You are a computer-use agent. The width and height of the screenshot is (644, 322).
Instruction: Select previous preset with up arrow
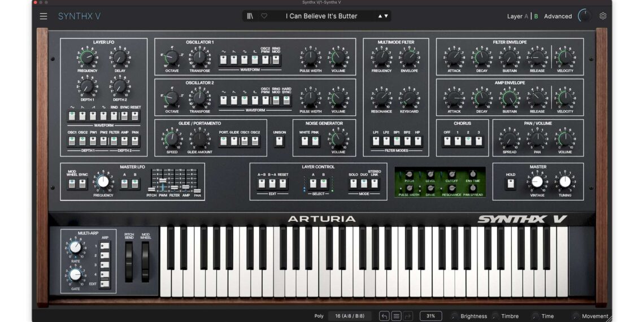coord(380,16)
